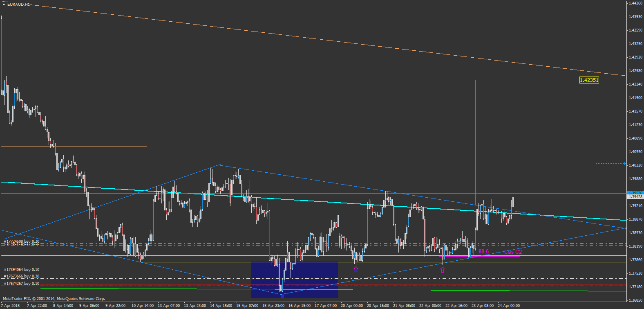Image resolution: width=644 pixels, height=309 pixels.
Task: Click the 15 Apr 23:00 time axis label
Action: 273,305
